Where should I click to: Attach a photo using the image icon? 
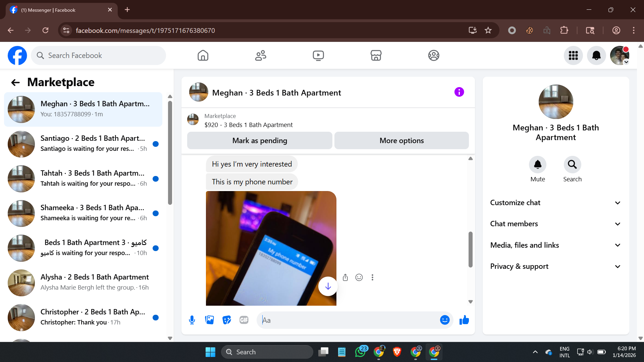(x=209, y=320)
